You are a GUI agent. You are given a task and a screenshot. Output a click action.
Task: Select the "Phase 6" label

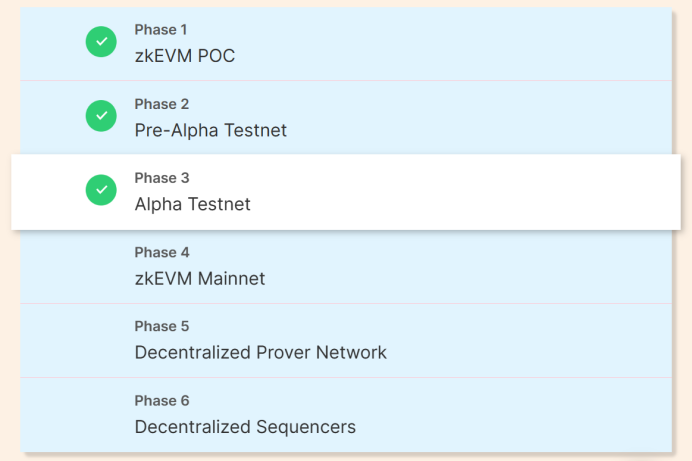click(x=162, y=400)
